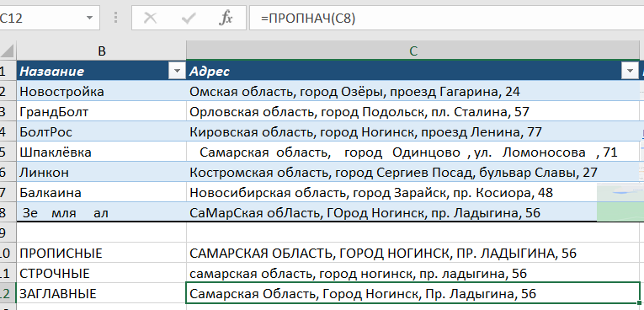Click the cell labeled ПРОПИСНЫЕ

click(x=102, y=253)
